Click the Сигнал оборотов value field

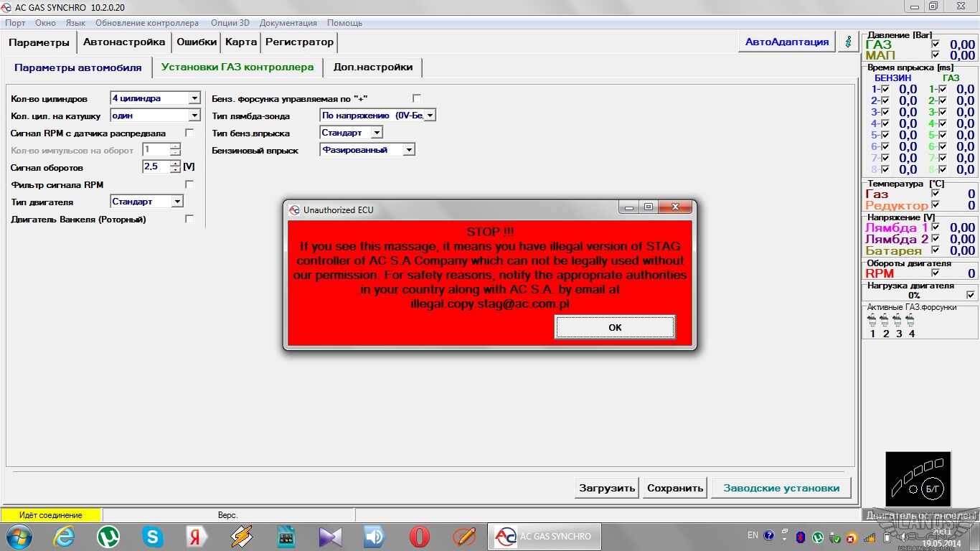point(156,166)
